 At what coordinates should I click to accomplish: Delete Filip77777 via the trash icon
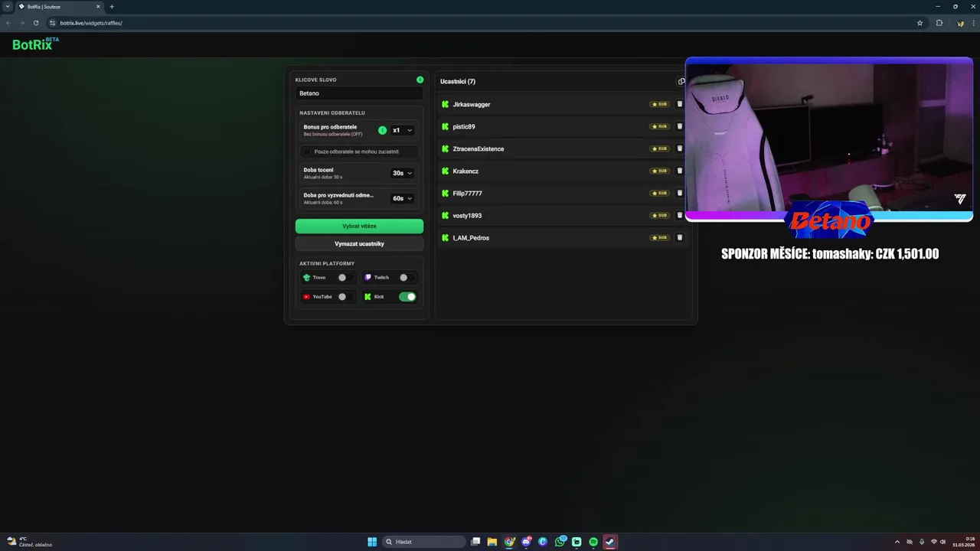[679, 193]
